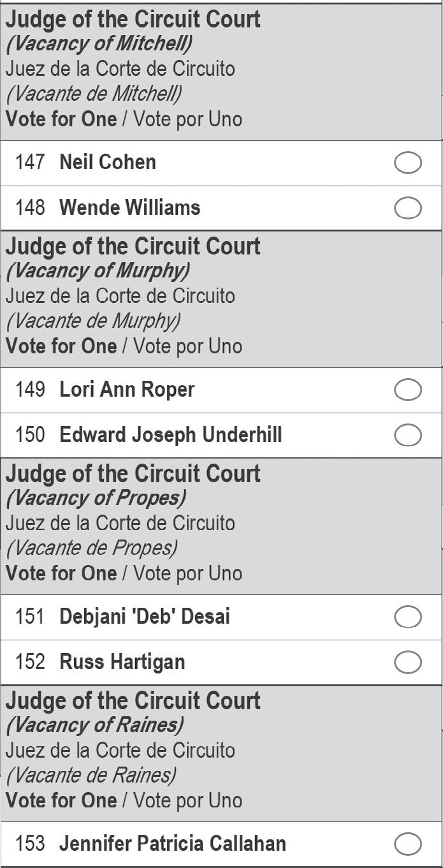The image size is (443, 868).
Task: Click the candidate name Neil Cohen
Action: 108,162
